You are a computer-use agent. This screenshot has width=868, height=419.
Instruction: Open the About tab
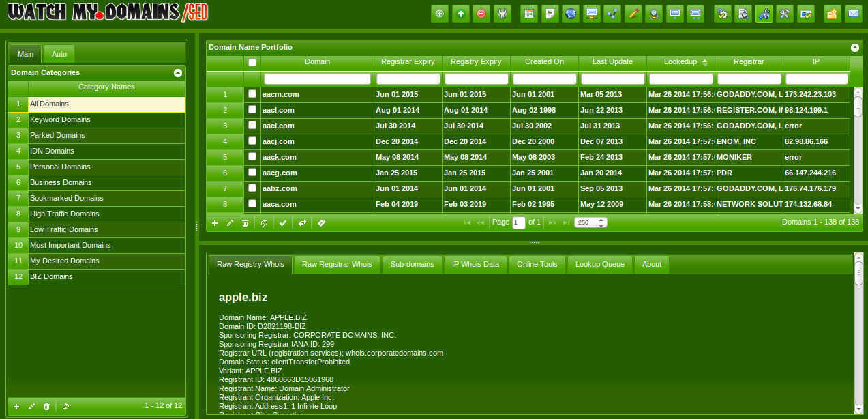tap(652, 264)
